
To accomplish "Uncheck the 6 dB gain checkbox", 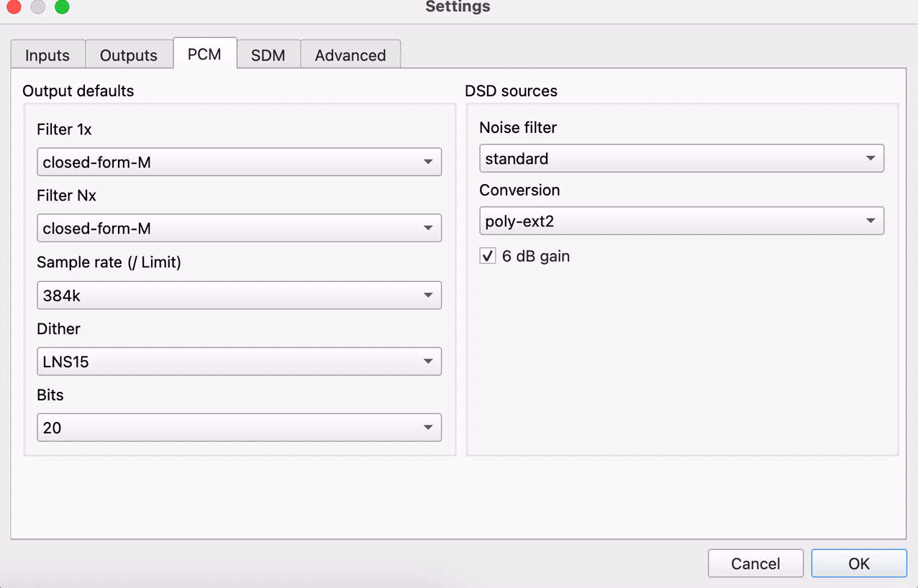I will tap(488, 256).
